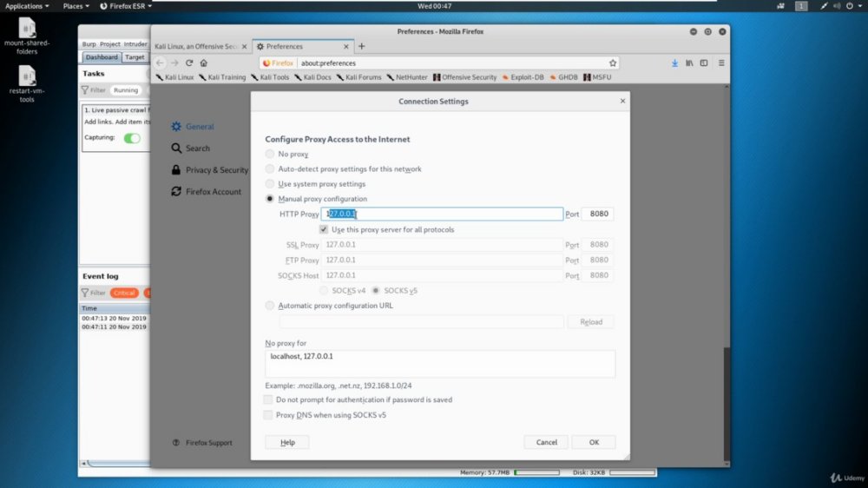
Task: Close Connection Settings dialog with X
Action: click(622, 101)
